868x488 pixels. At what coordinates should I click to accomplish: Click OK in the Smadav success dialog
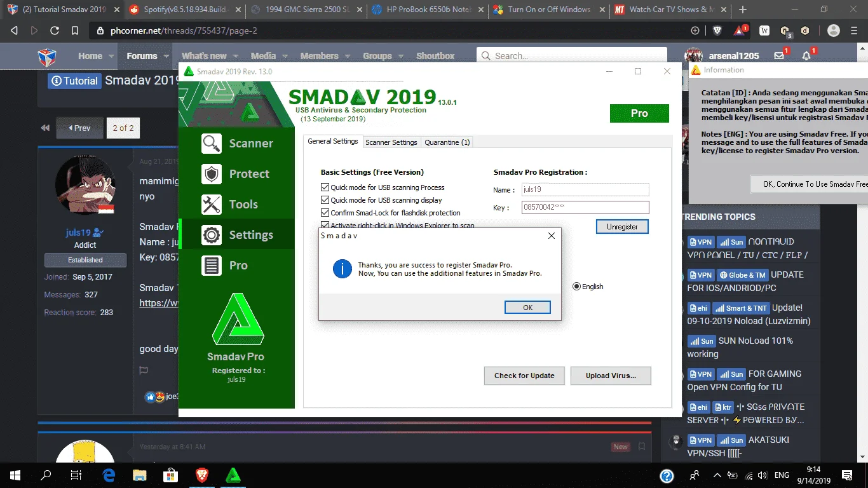(x=527, y=307)
